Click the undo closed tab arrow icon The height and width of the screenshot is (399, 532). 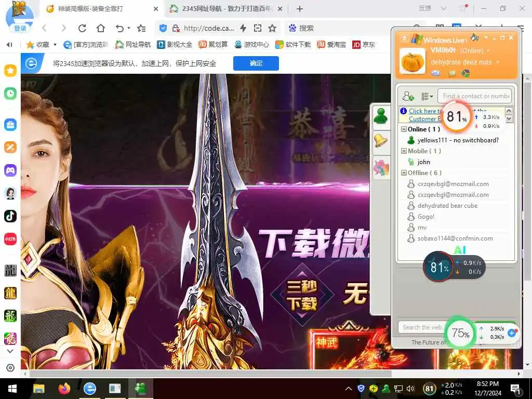119,28
